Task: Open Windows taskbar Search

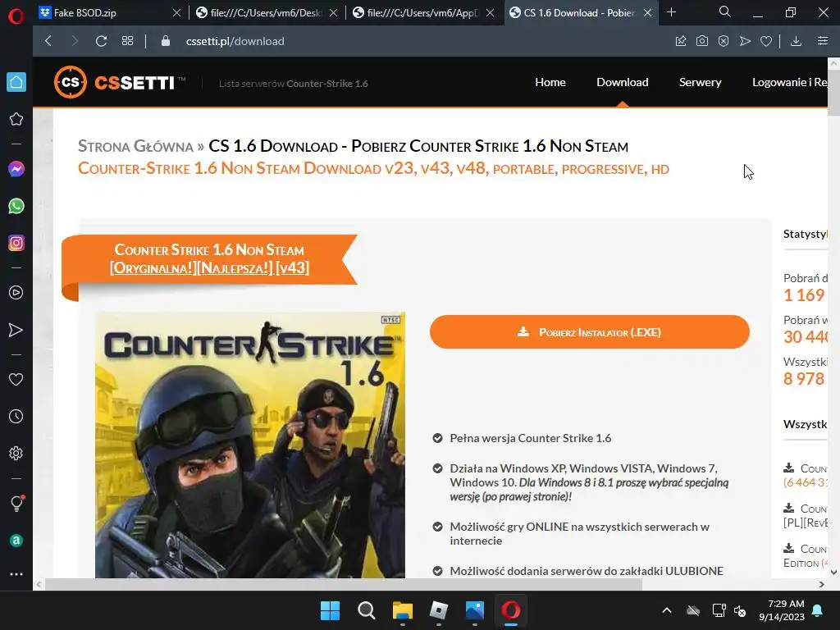Action: 367,610
